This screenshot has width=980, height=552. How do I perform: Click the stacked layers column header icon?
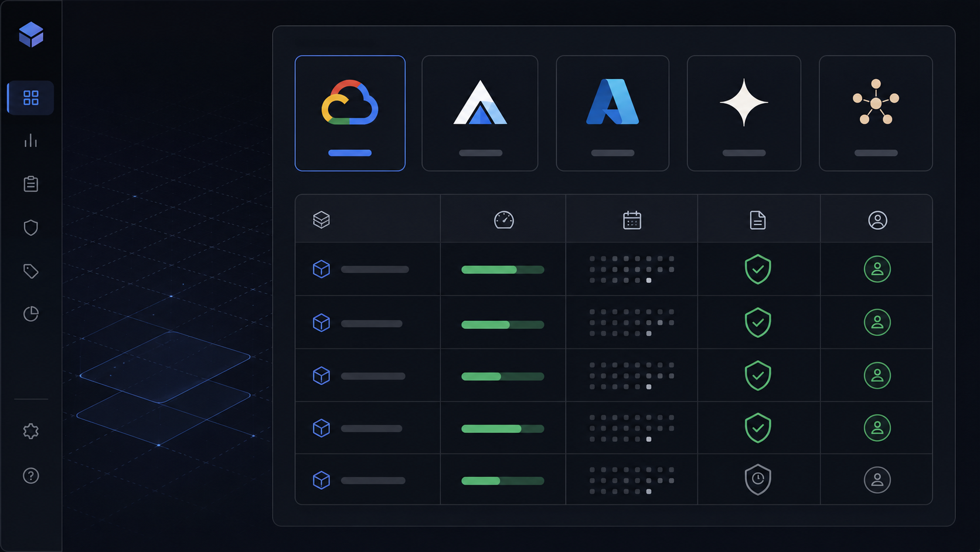point(321,220)
